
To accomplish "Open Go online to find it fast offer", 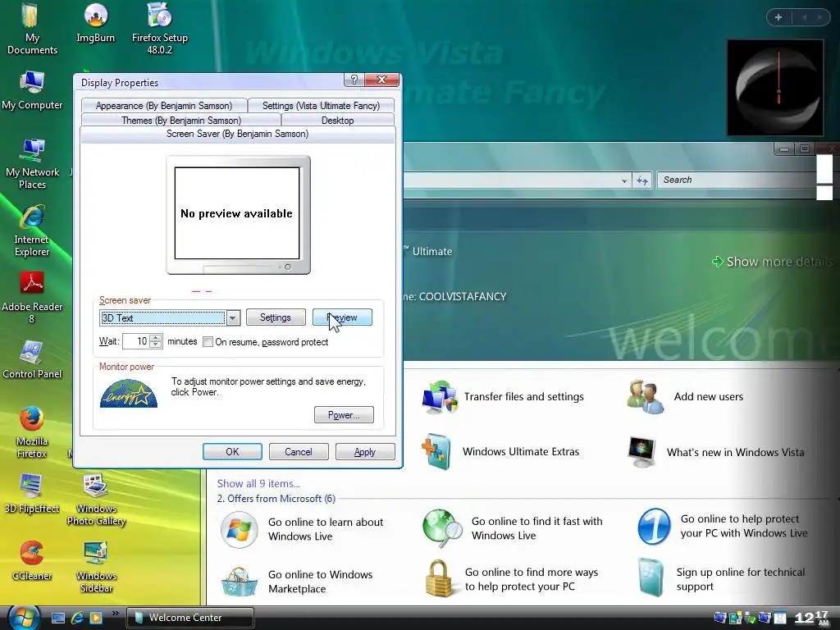I will point(513,529).
